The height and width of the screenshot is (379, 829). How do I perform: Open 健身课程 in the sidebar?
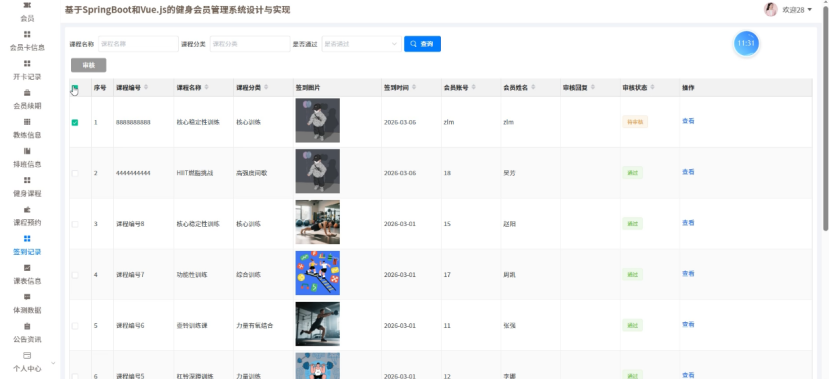27,187
